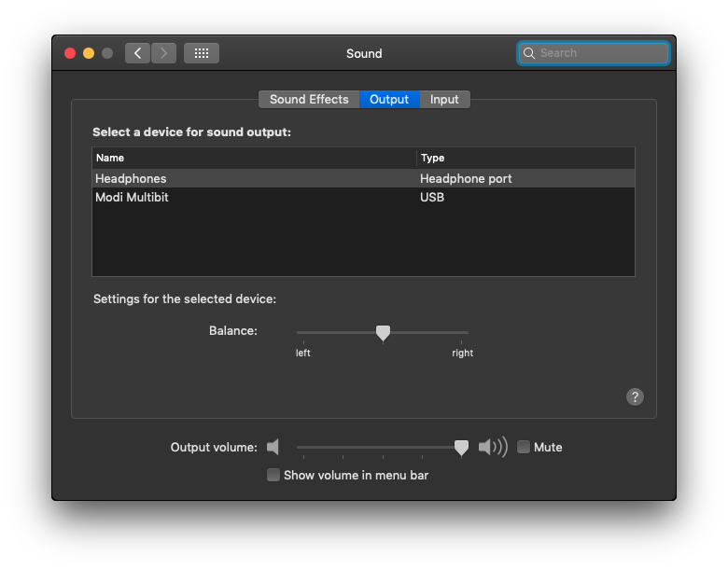
Task: Select the Headphones output device
Action: (364, 179)
